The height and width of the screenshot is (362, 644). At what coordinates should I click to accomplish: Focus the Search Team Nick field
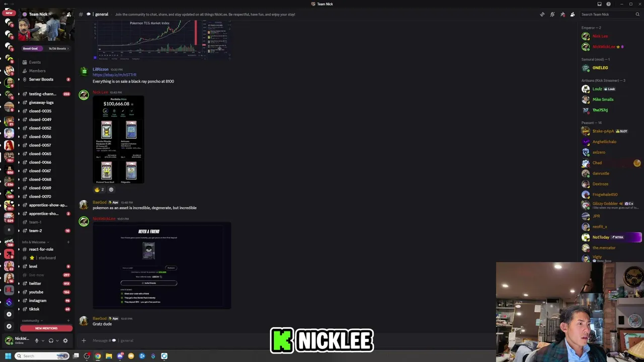click(610, 14)
